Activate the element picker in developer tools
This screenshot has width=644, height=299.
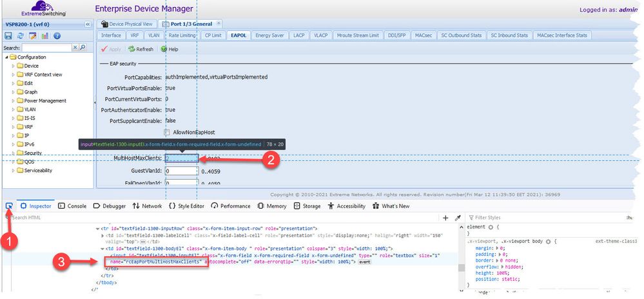tap(8, 206)
